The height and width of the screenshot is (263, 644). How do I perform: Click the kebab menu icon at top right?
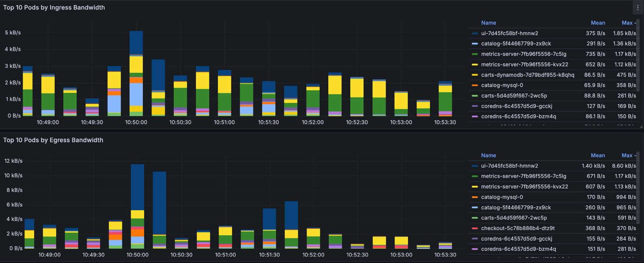pyautogui.click(x=638, y=7)
